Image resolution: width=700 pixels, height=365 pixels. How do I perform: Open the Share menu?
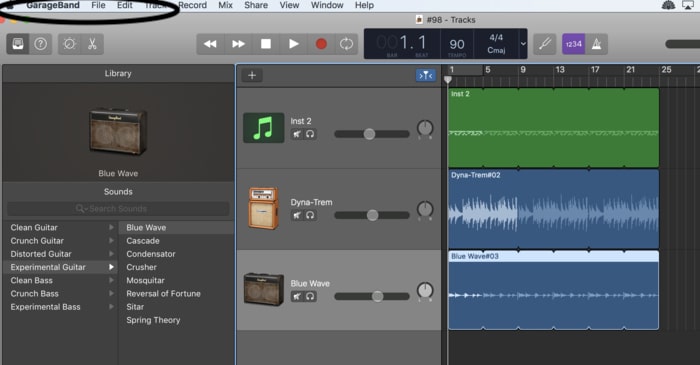point(256,5)
